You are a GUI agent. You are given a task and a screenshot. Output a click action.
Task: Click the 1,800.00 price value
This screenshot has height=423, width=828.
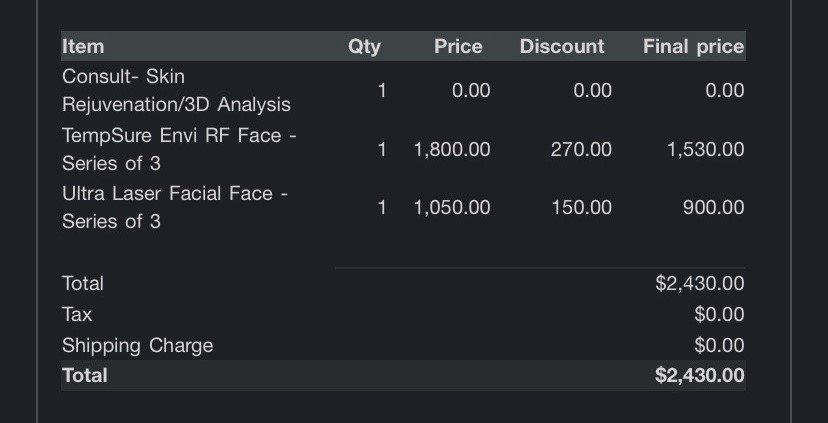(x=452, y=149)
